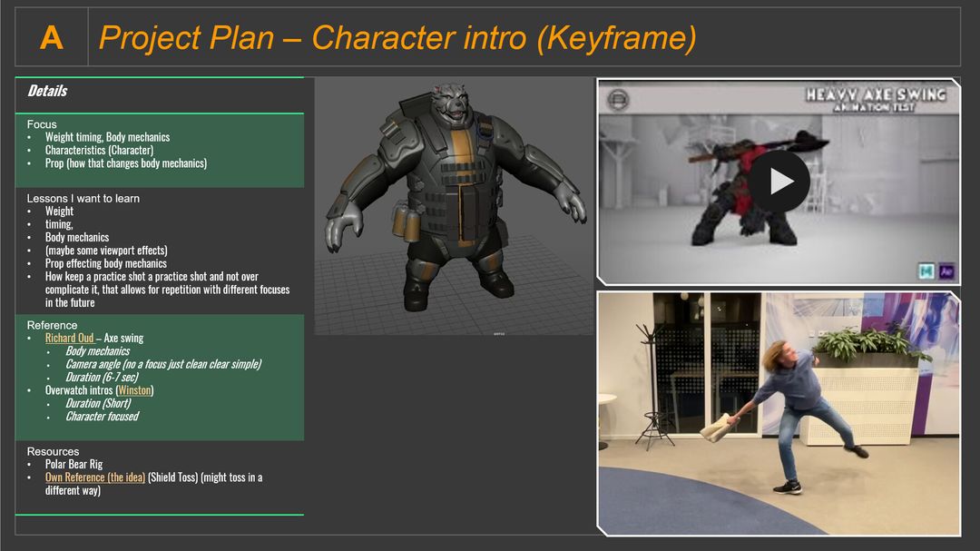980x551 pixels.
Task: Click '(maybe some viewport effects)' bullet
Action: click(x=106, y=251)
